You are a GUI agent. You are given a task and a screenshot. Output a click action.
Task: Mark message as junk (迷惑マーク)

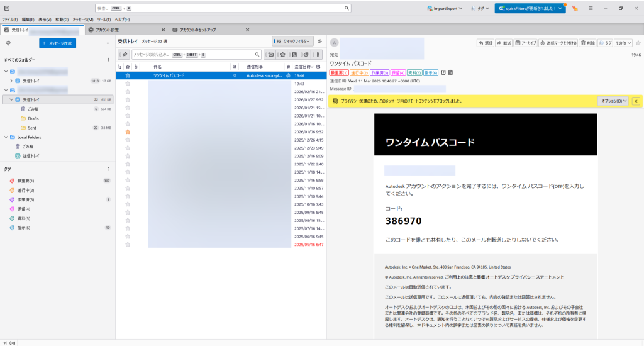558,43
